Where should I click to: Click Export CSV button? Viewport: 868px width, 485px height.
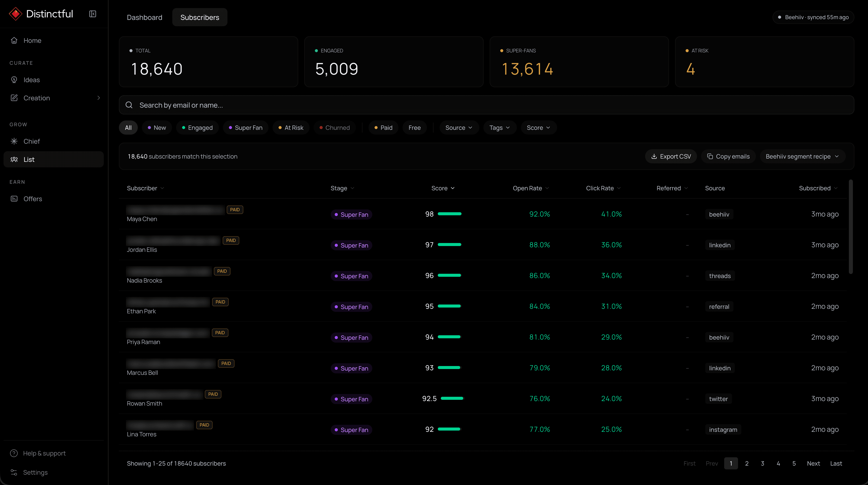click(x=671, y=157)
